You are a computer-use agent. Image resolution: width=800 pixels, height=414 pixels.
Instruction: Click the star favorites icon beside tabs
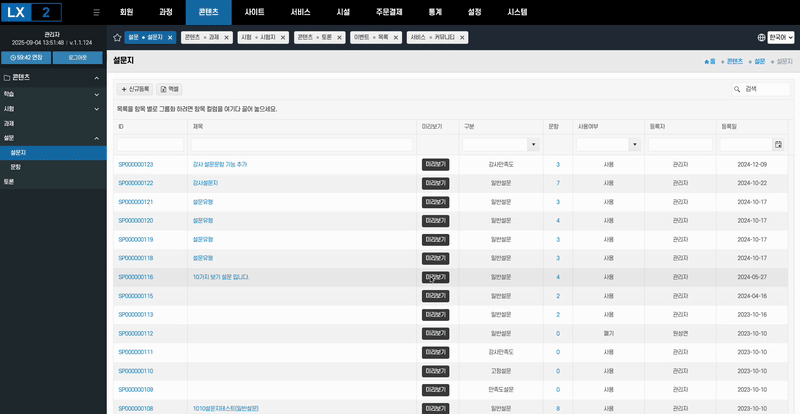(x=117, y=37)
